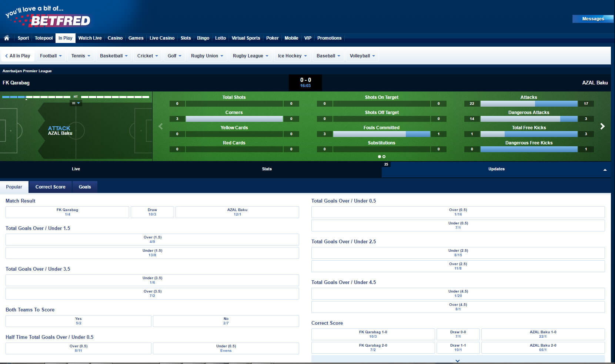Screen dimensions: 615x364
Task: Switch to the Live tab
Action: coord(76,169)
